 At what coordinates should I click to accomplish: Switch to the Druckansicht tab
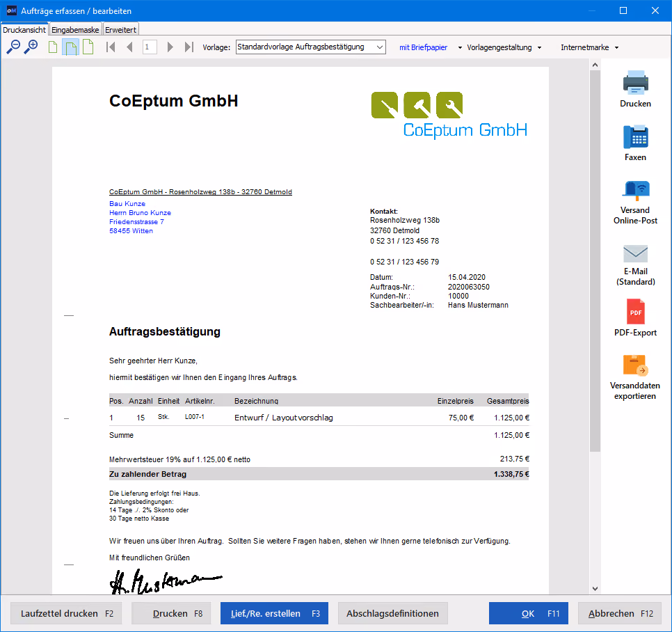(24, 30)
